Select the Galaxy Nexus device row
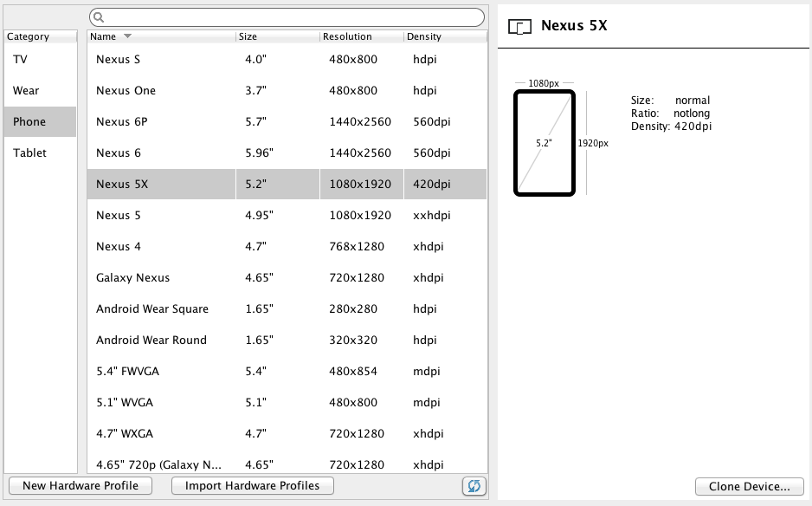 tap(287, 277)
